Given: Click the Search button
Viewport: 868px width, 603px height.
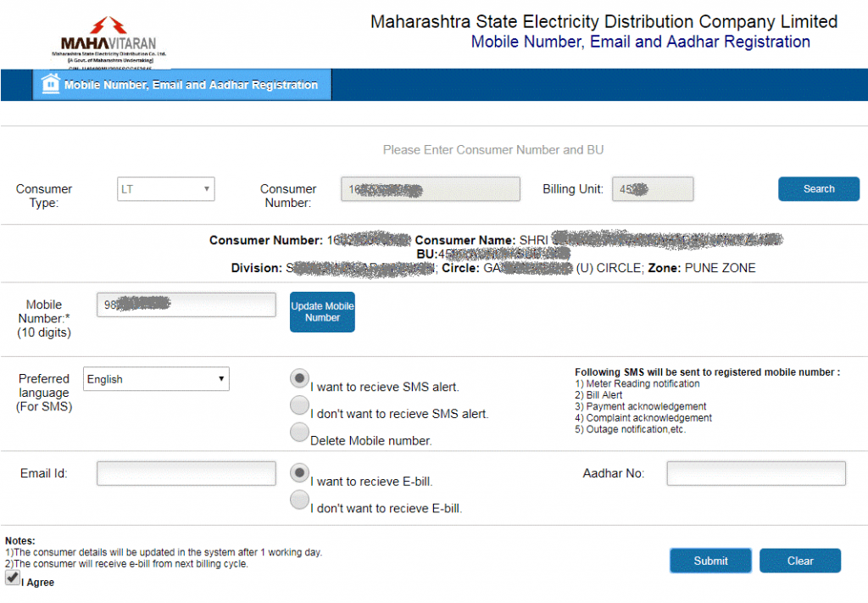Looking at the screenshot, I should [819, 189].
